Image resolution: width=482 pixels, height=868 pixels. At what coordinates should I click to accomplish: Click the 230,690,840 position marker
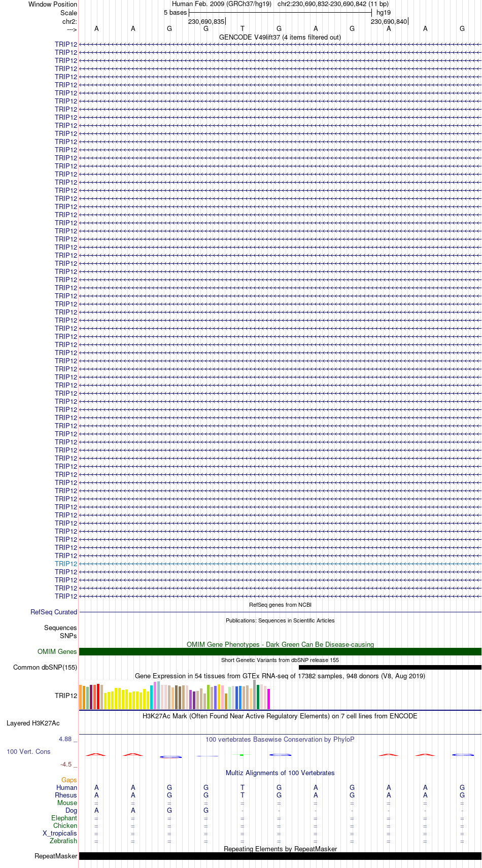[x=389, y=21]
